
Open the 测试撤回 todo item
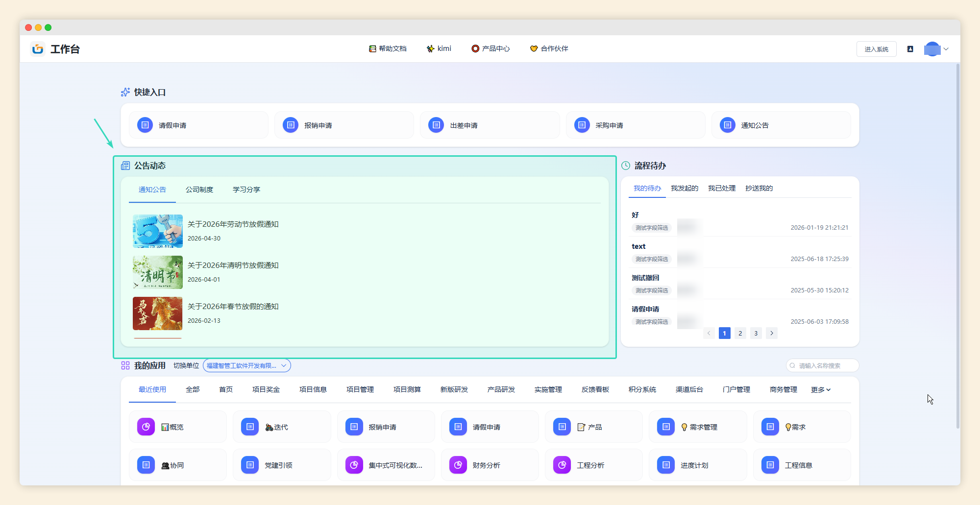(x=740, y=284)
